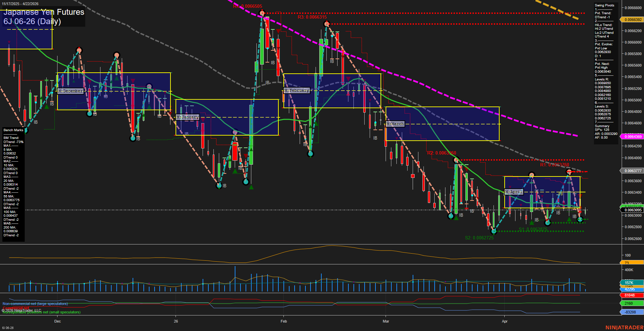
Task: Click the 6J 06-26 status bar label
Action: pos(8,328)
